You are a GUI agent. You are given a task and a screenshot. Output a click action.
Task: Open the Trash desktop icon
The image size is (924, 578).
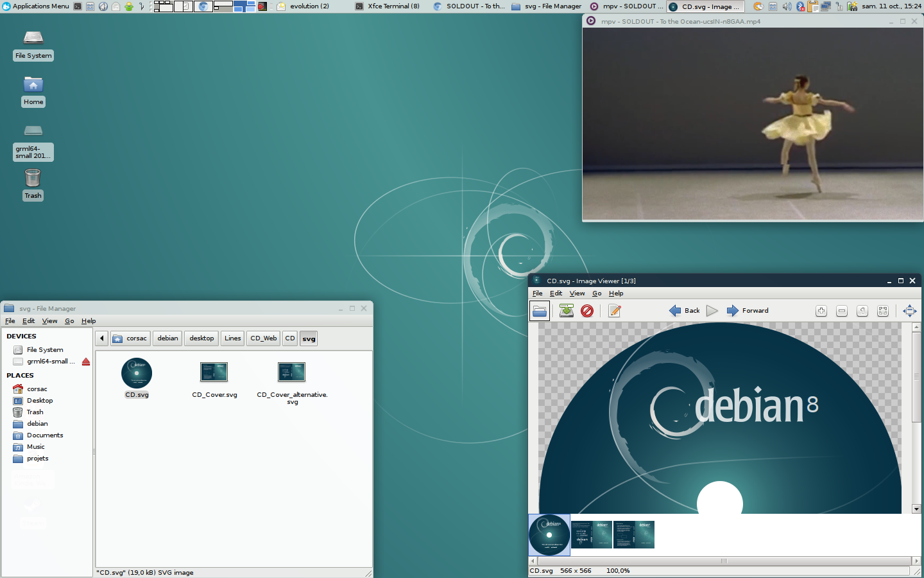click(x=33, y=177)
